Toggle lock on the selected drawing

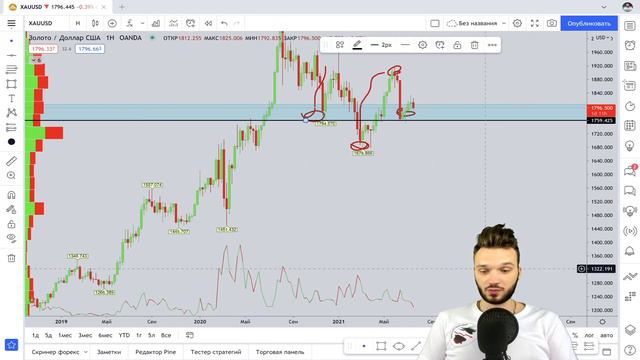coord(457,45)
